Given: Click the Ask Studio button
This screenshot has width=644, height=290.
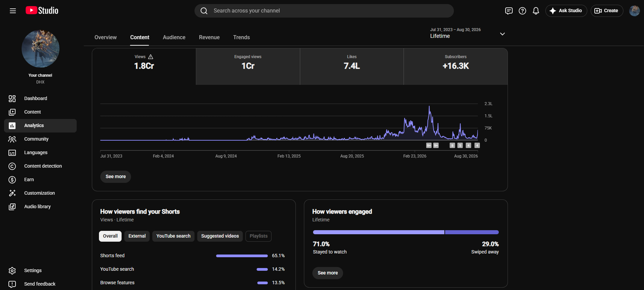Looking at the screenshot, I should 566,11.
